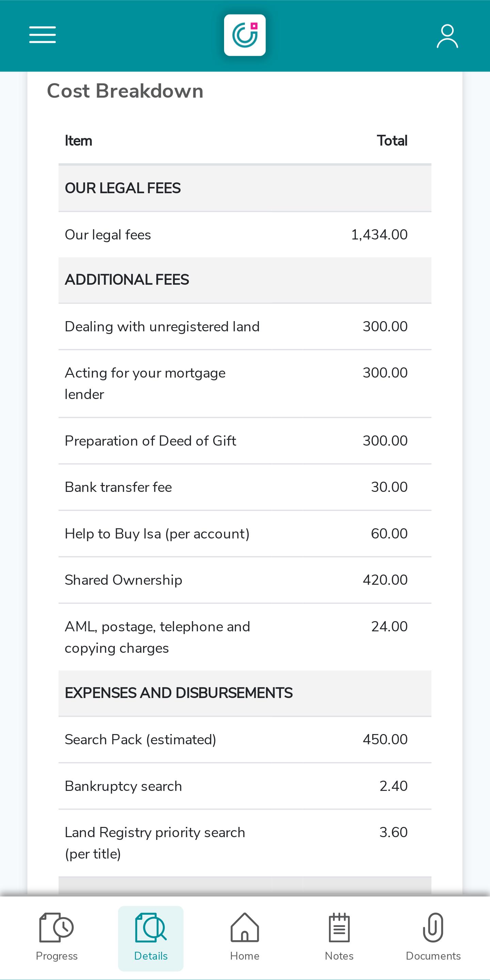Click the OUR LEGAL FEES section header

[x=245, y=188]
